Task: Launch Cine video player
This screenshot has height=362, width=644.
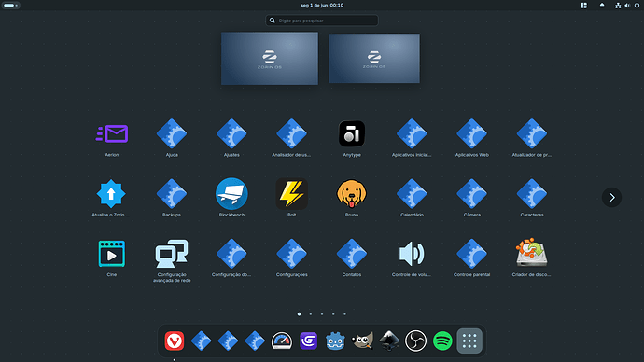Action: [112, 254]
